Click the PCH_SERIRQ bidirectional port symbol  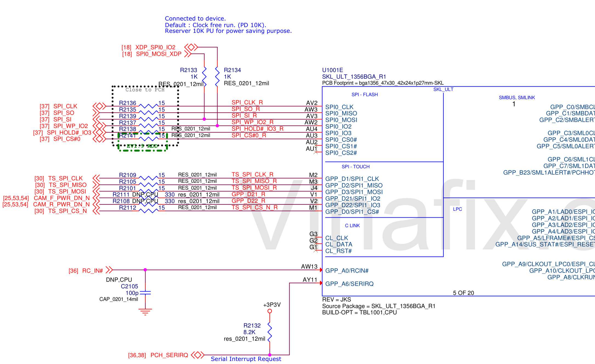pos(198,355)
